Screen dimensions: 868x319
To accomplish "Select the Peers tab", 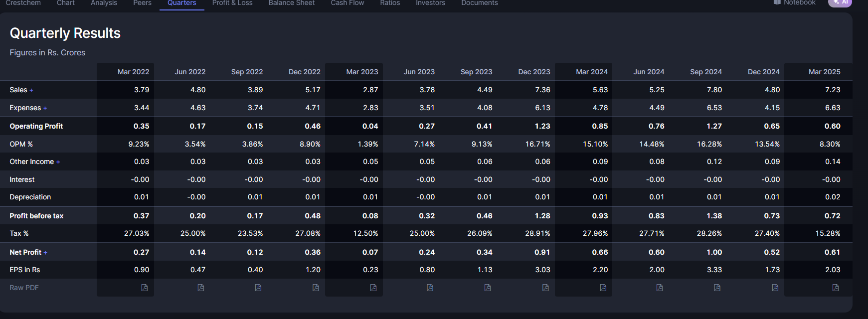I will [x=142, y=3].
